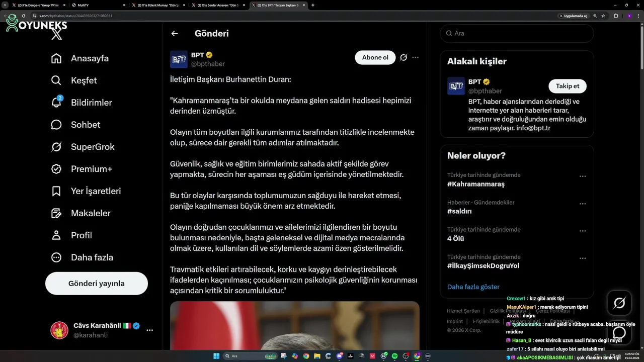Click the Grok explain icon on the post

click(x=404, y=57)
